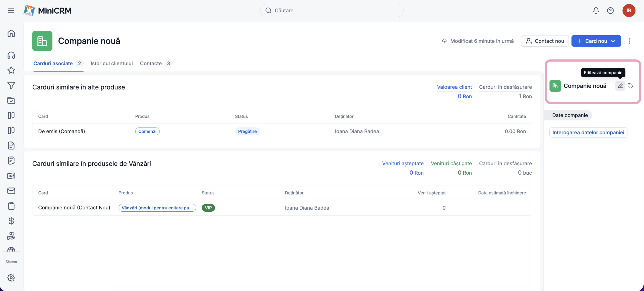644x291 pixels.
Task: Open the headset support icon
Action: (11, 55)
